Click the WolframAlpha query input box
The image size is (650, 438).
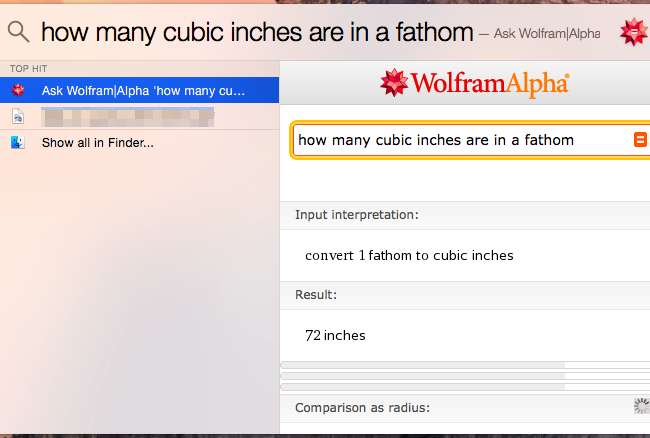[460, 140]
